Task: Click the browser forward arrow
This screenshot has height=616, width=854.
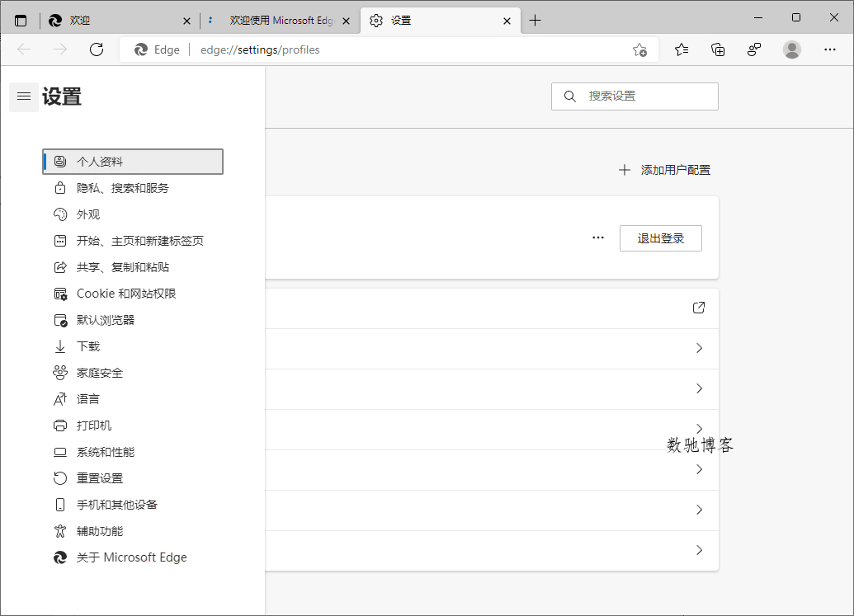Action: click(60, 49)
